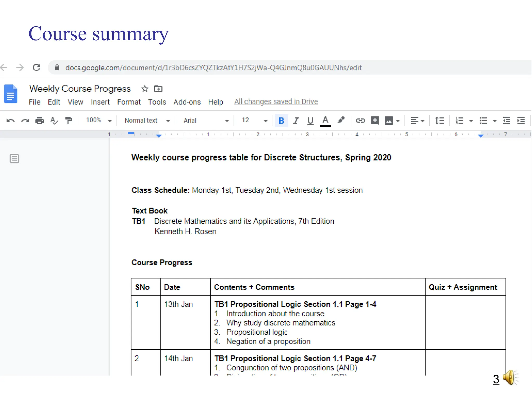
Task: Open the document outline icon
Action: 14,159
